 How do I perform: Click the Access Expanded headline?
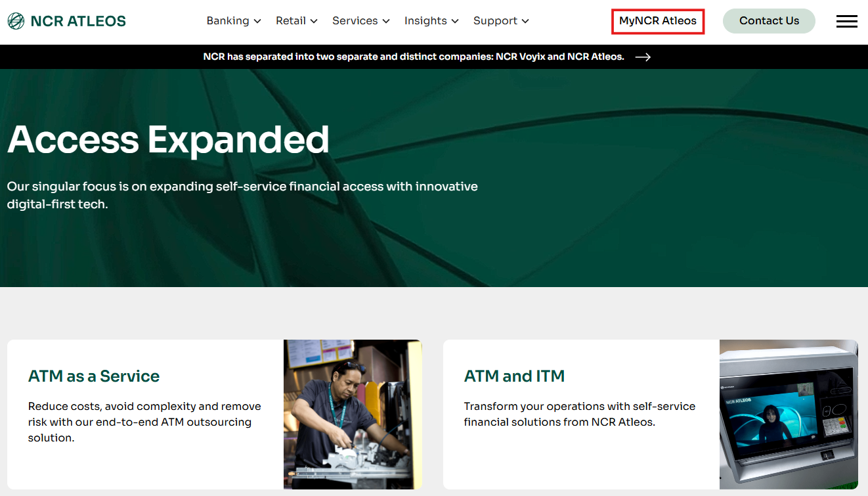[168, 139]
